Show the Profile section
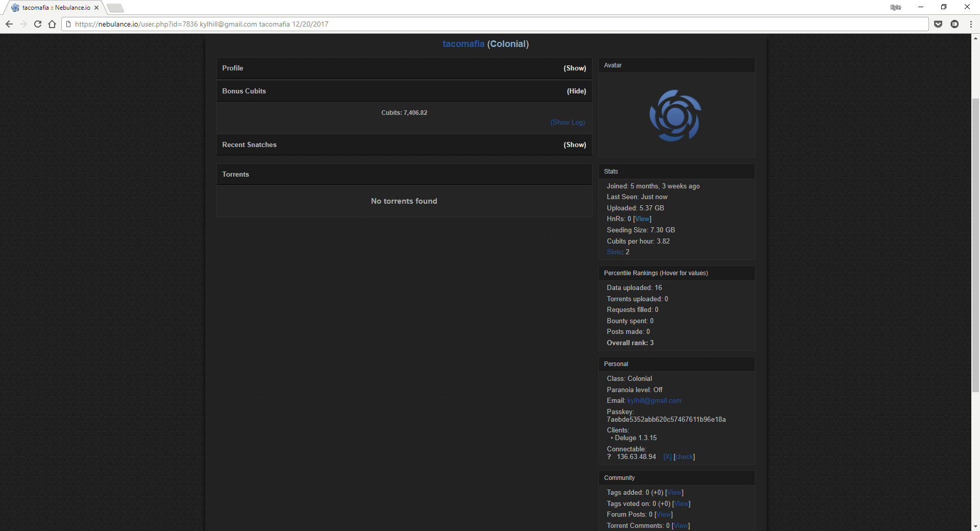 coord(575,68)
